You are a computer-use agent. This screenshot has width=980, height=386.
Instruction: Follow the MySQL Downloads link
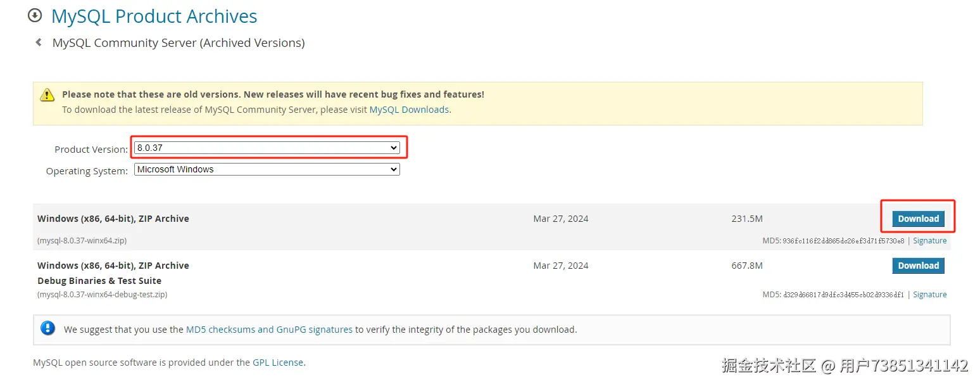click(x=409, y=110)
